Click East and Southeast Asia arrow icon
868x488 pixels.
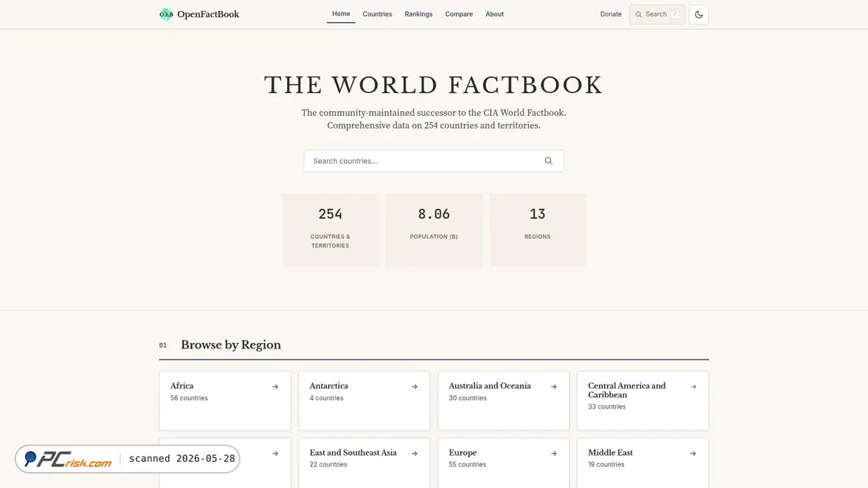(x=414, y=453)
